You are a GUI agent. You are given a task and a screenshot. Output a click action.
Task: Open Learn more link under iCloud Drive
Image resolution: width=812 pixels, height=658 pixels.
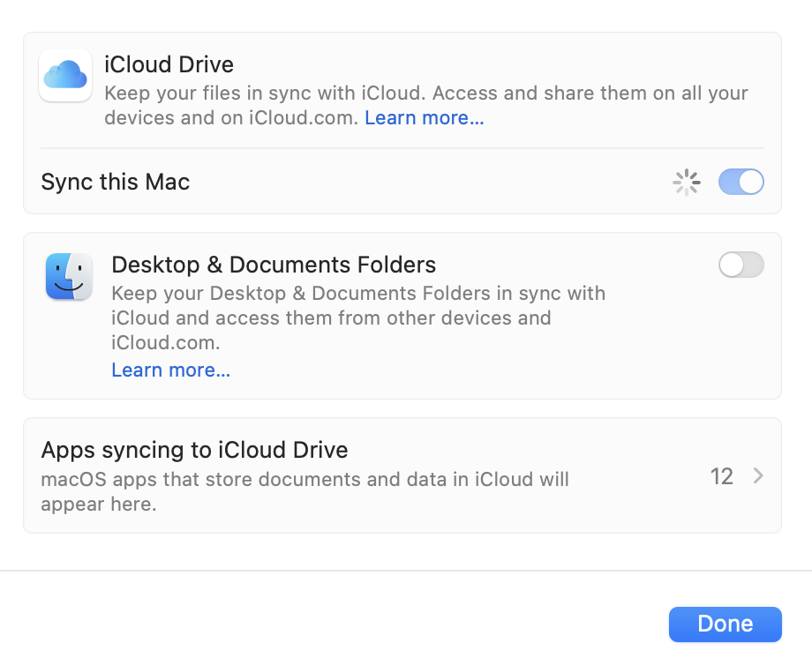click(424, 117)
